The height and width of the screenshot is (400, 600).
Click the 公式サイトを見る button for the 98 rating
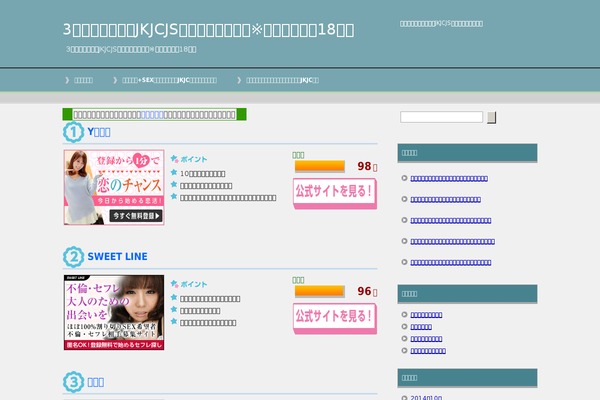click(335, 193)
